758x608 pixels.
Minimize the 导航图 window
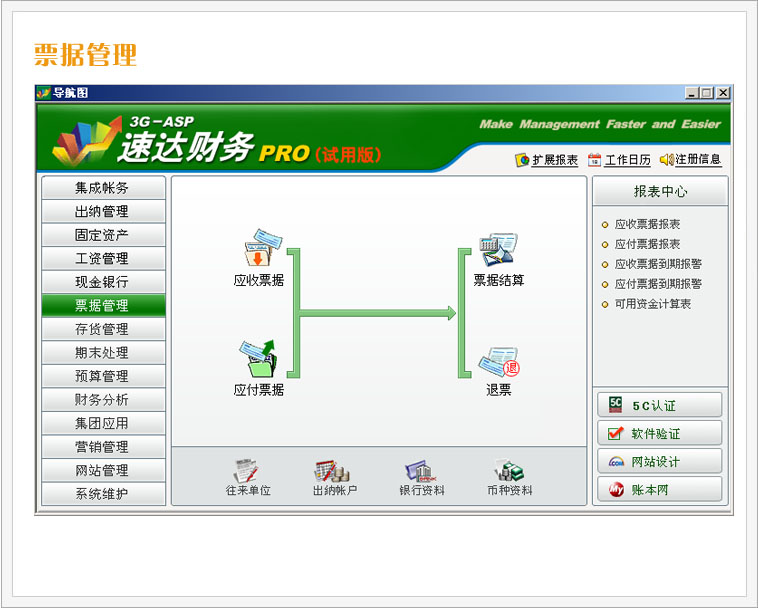coord(692,93)
